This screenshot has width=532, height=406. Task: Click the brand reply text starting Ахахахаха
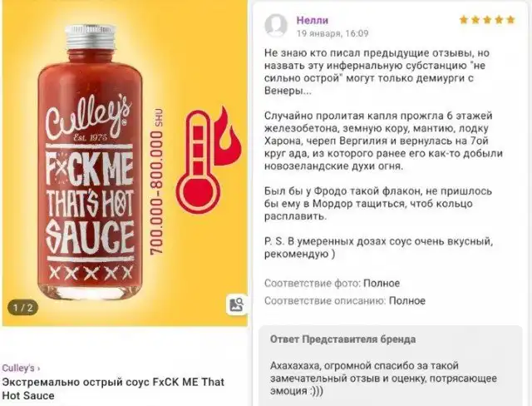pos(383,379)
